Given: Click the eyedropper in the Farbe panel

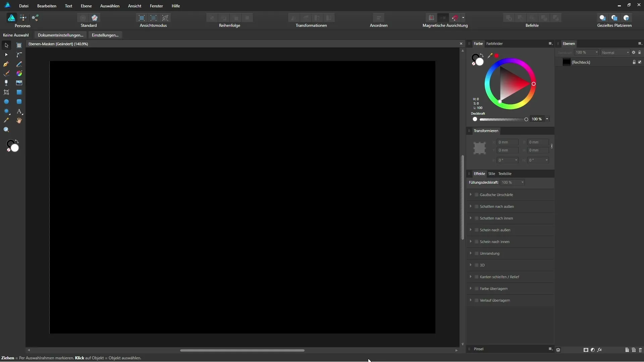Looking at the screenshot, I should (490, 56).
